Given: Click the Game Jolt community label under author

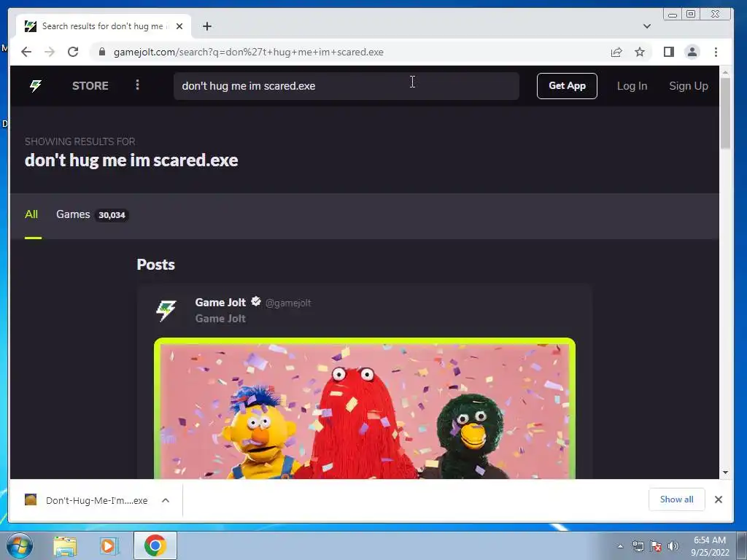Looking at the screenshot, I should 220,319.
